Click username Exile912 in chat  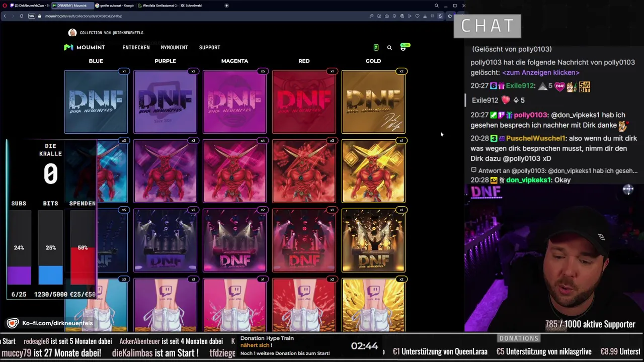[x=520, y=86]
